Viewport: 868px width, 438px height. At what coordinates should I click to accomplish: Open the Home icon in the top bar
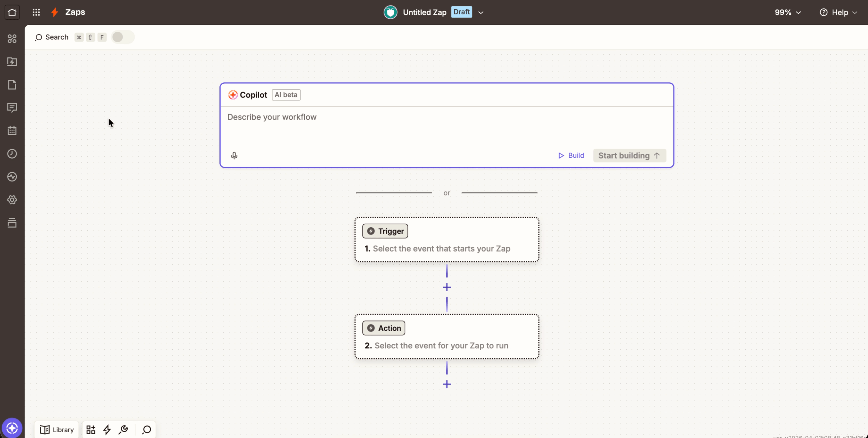(12, 12)
